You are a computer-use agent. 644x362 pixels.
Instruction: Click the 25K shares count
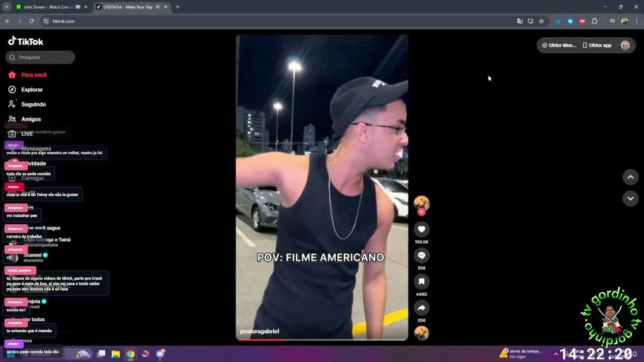coord(422,320)
